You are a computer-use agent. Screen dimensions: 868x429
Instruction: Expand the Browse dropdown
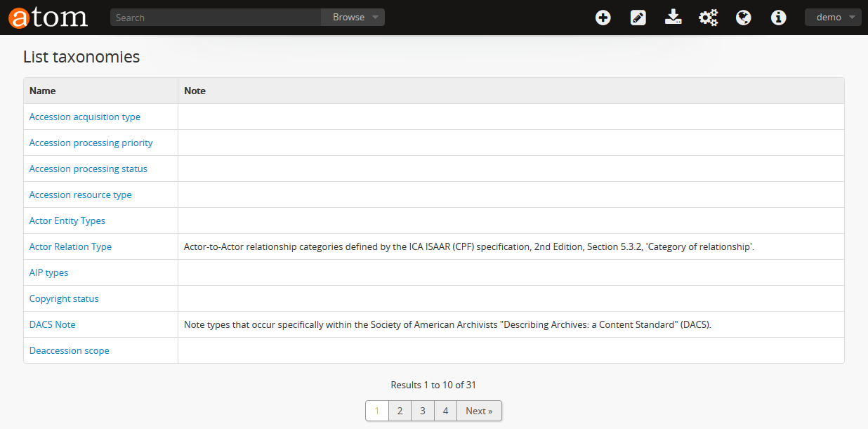[x=353, y=18]
